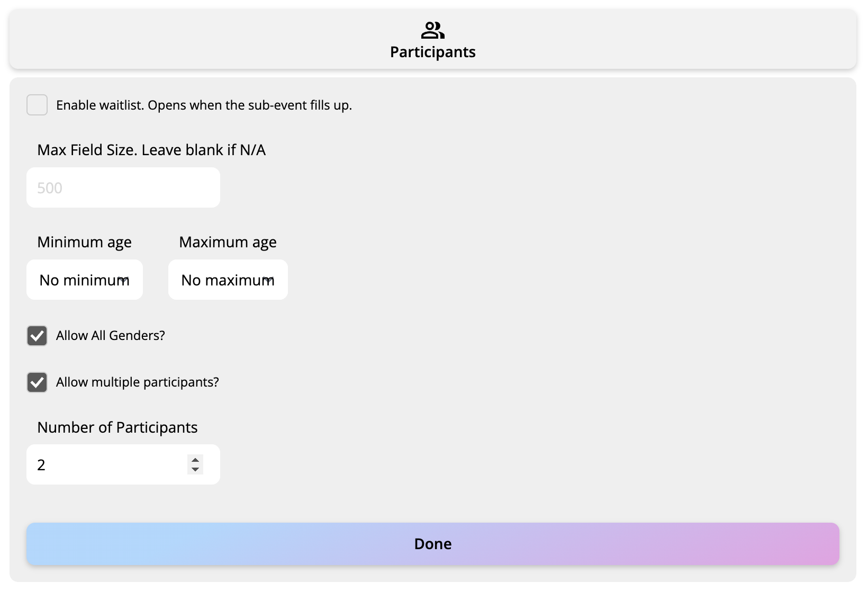Screen dimensions: 868x591
Task: Click the 'Allow multiple participants?' label text
Action: (138, 382)
